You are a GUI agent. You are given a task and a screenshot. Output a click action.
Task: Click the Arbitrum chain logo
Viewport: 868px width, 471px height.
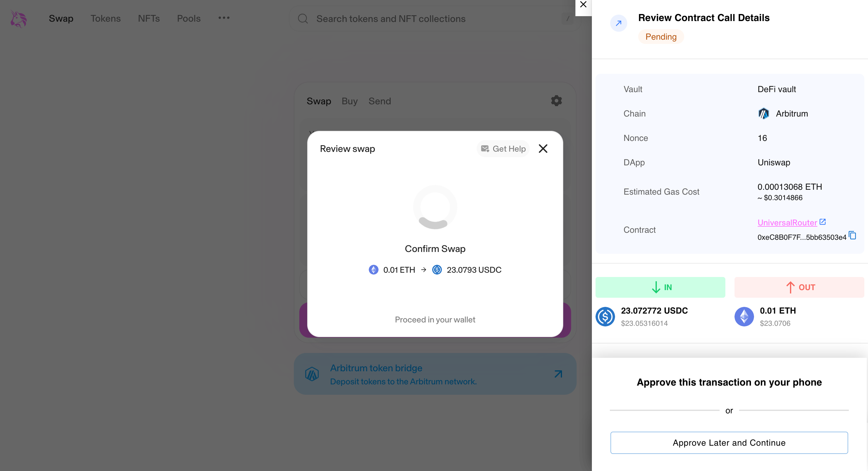tap(763, 113)
